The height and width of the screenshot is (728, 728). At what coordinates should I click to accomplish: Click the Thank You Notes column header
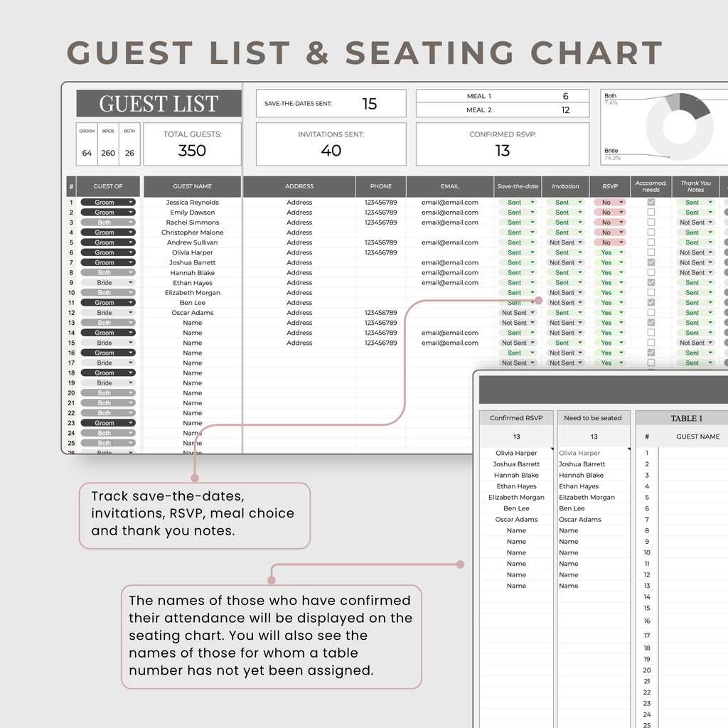click(695, 186)
